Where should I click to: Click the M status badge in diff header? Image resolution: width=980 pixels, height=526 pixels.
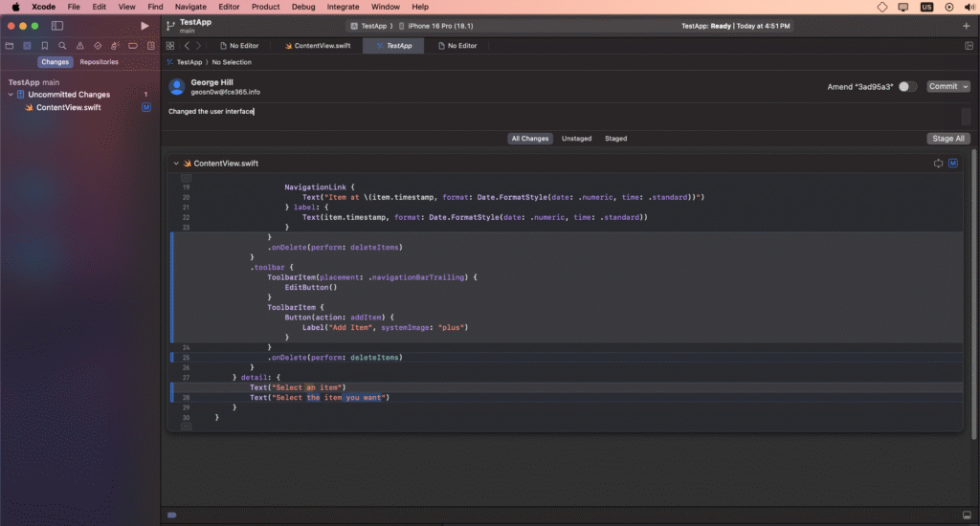[953, 163]
